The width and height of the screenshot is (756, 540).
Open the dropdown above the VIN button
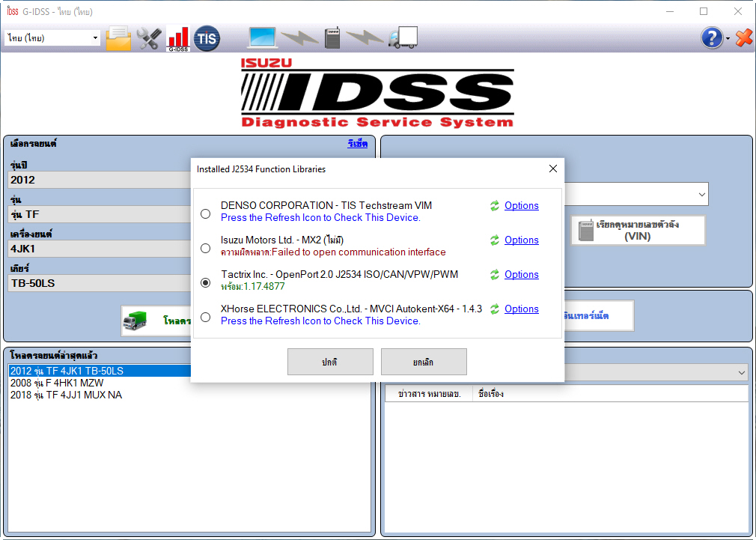click(x=636, y=194)
